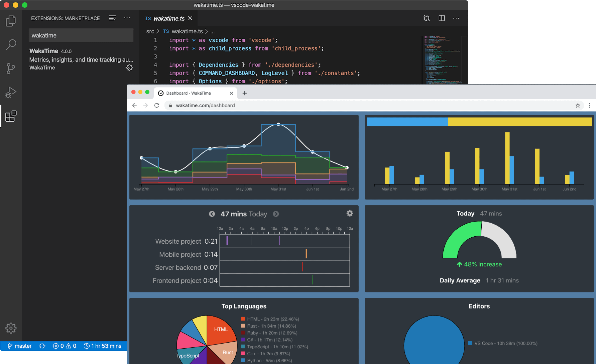Screen dimensions: 596x364
Task: Click the extensions search field
Action: point(81,35)
